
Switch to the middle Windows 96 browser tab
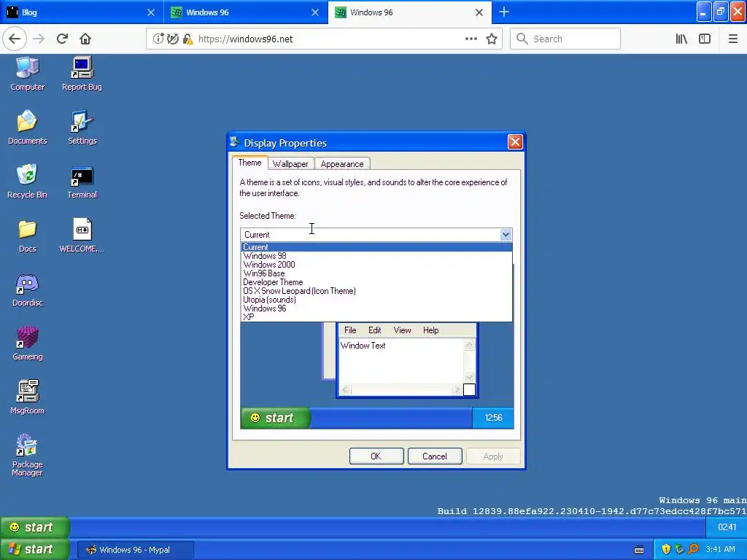(x=245, y=12)
